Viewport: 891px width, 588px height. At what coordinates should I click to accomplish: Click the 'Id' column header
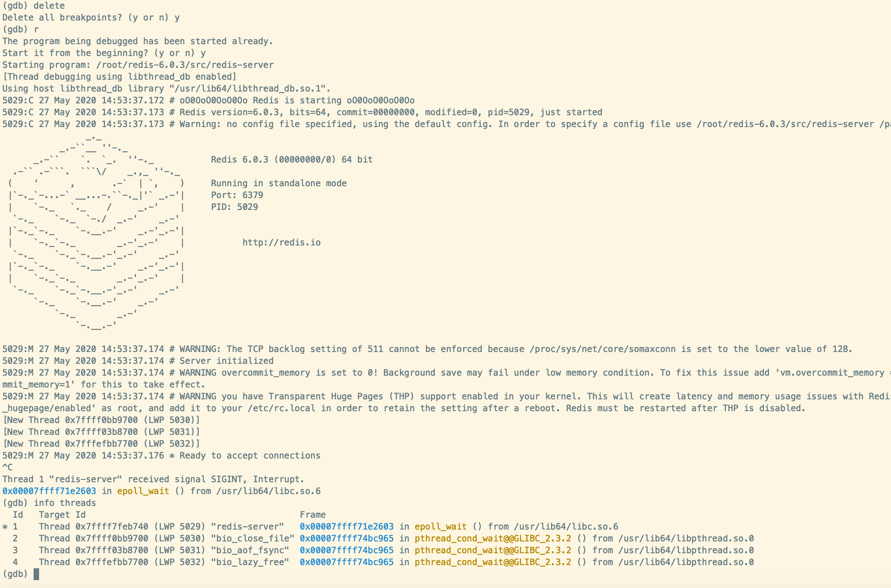coord(18,515)
